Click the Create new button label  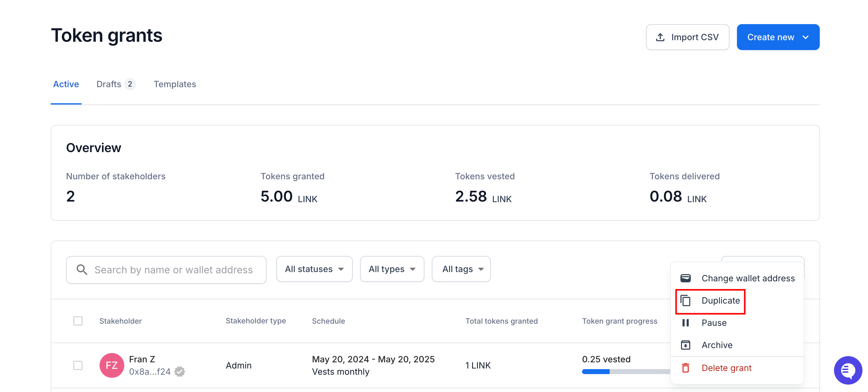coord(771,37)
